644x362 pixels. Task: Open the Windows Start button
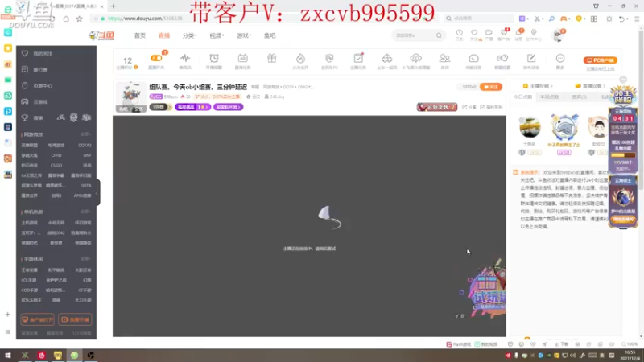(x=8, y=356)
